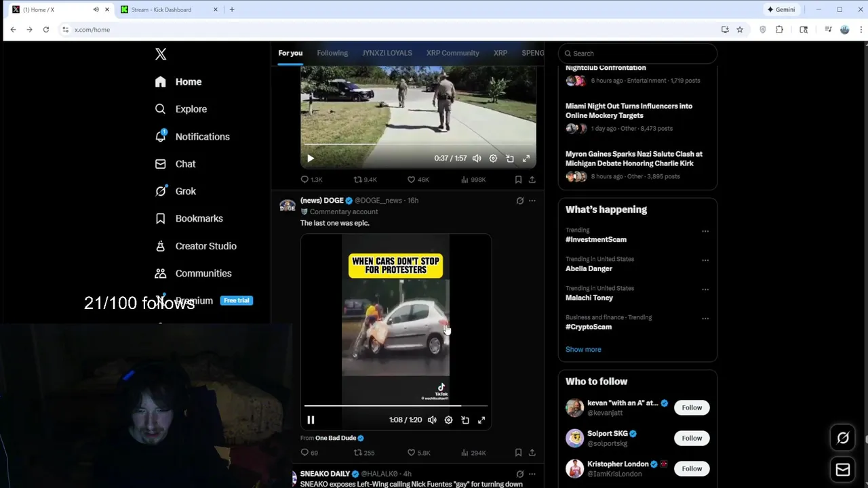The image size is (868, 488).
Task: Enter fullscreen on top video
Action: (x=526, y=159)
